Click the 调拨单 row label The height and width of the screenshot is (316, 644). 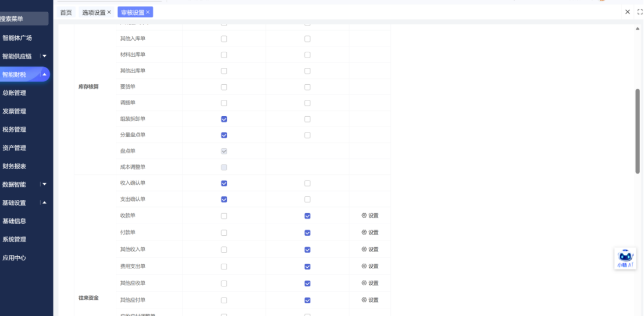pyautogui.click(x=128, y=103)
